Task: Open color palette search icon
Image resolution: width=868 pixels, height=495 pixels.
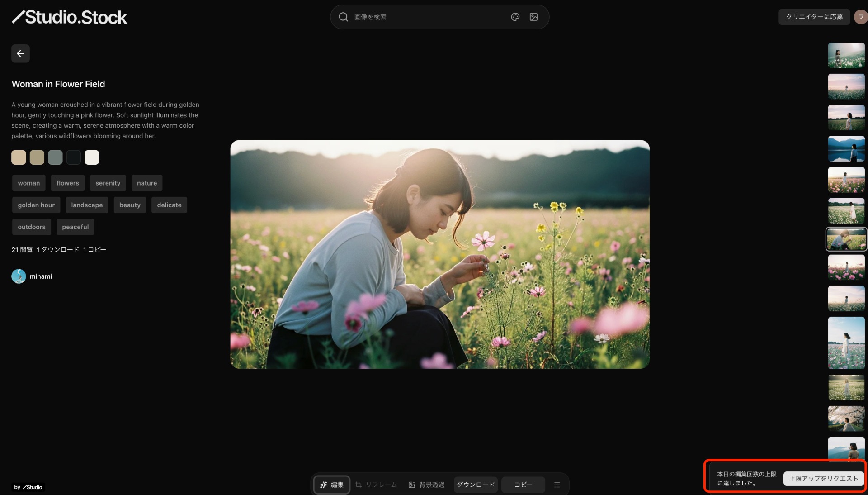Action: 515,17
